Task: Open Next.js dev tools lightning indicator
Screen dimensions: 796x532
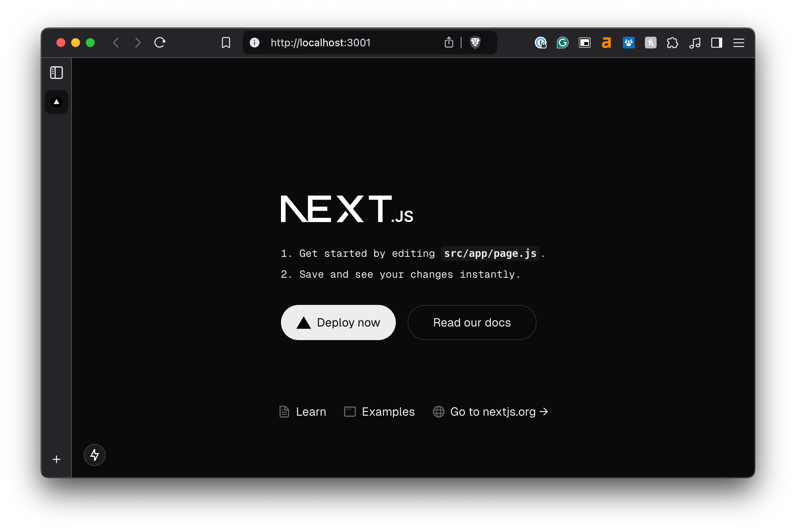Action: pos(95,455)
